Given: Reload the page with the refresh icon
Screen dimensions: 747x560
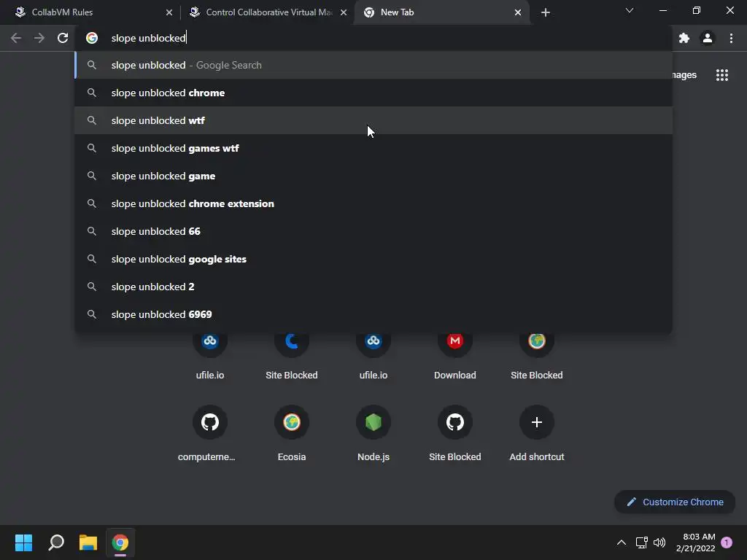Looking at the screenshot, I should tap(63, 38).
